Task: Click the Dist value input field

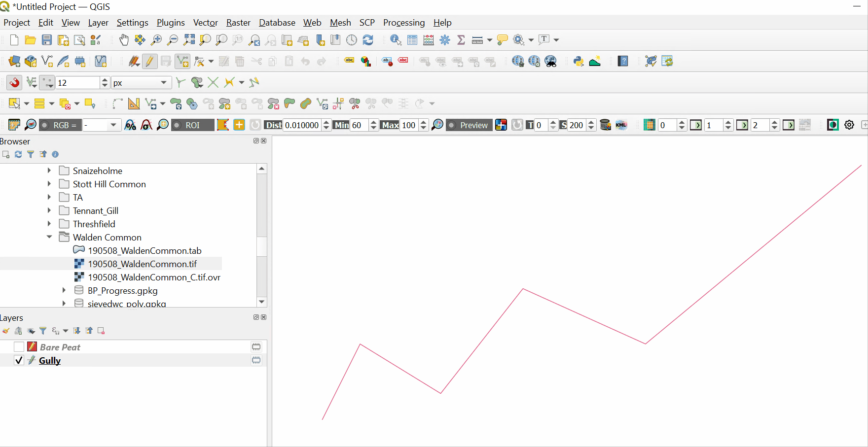Action: pyautogui.click(x=302, y=125)
